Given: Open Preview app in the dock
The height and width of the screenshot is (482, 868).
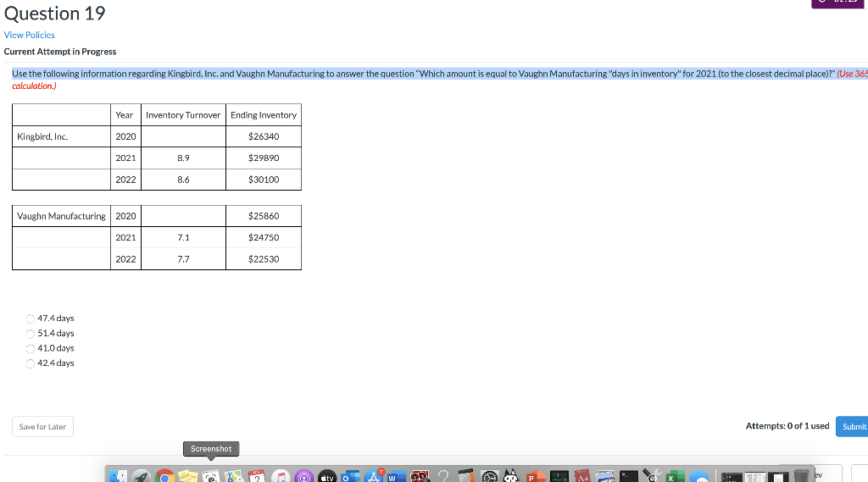Looking at the screenshot, I should coord(605,476).
